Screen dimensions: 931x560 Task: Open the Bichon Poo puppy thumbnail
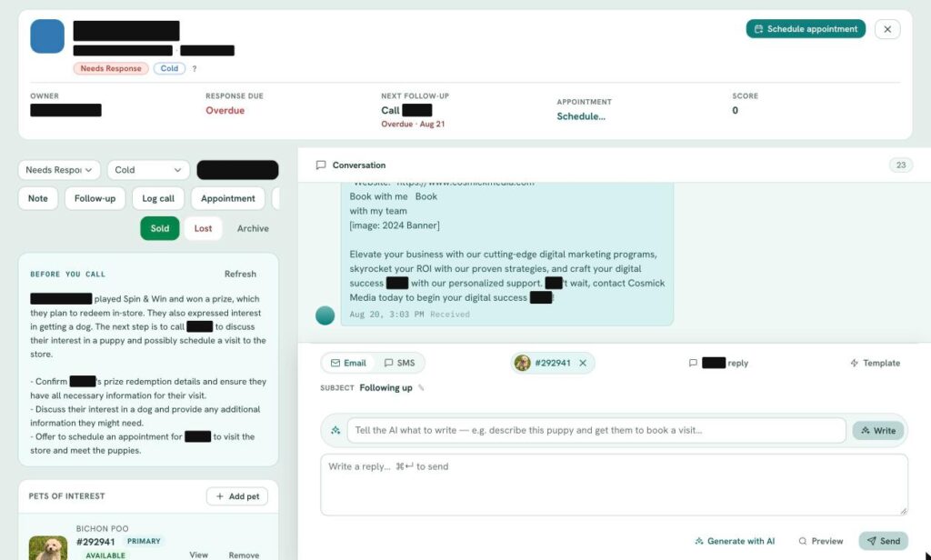pyautogui.click(x=48, y=547)
